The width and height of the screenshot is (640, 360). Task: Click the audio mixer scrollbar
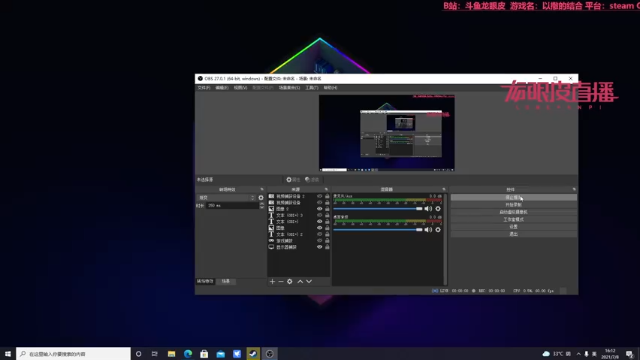pos(445,240)
